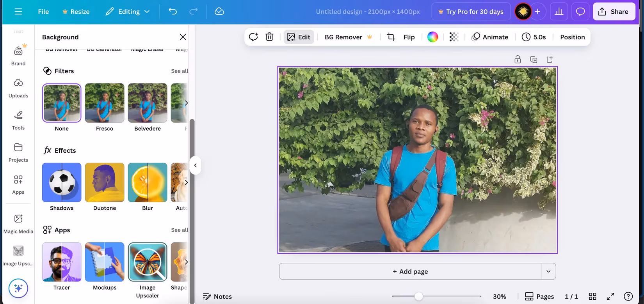Open the Resize option
The height and width of the screenshot is (304, 644).
(76, 12)
